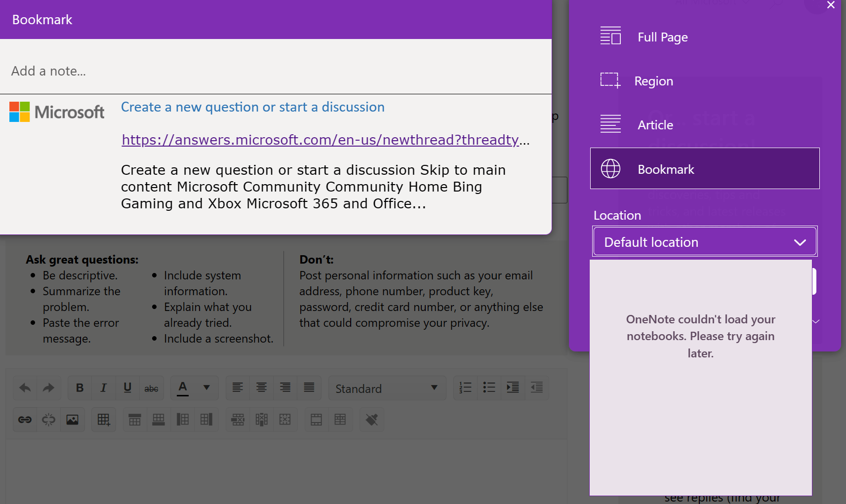Select the Article clipping mode
846x504 pixels.
[x=655, y=124]
